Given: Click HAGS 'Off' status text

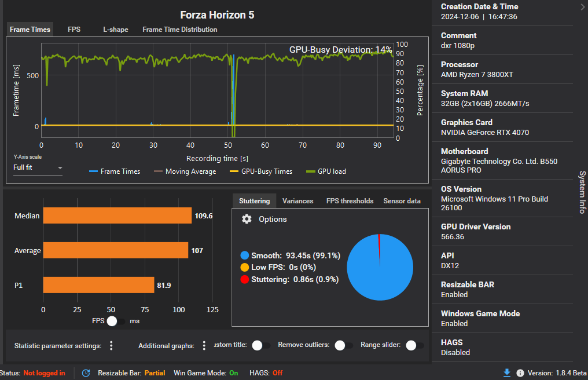Looking at the screenshot, I should (277, 373).
